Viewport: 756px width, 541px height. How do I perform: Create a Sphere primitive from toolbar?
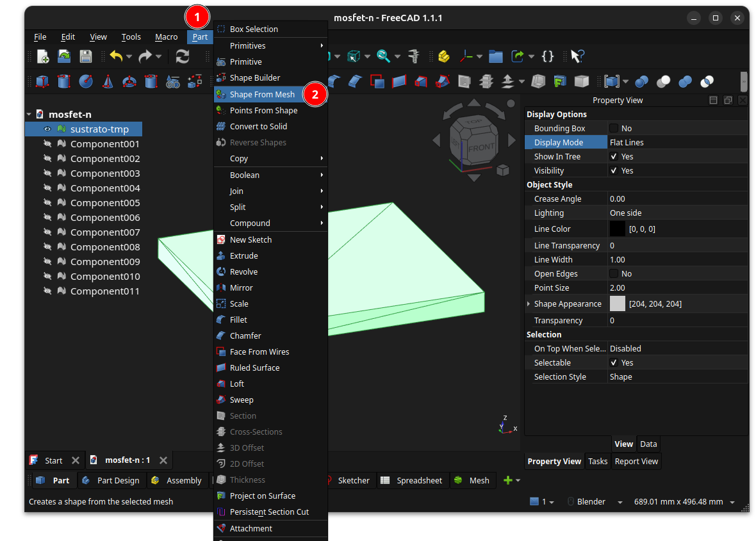coord(86,81)
